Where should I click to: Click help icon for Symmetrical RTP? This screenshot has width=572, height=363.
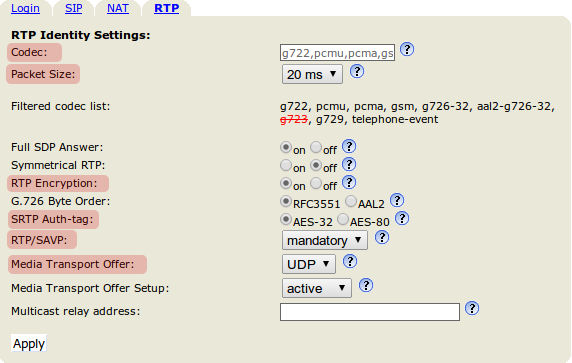(x=349, y=165)
